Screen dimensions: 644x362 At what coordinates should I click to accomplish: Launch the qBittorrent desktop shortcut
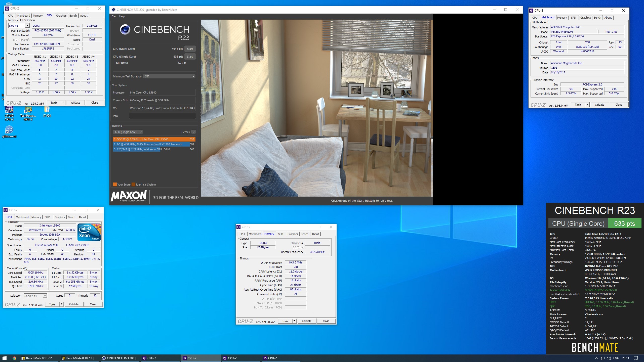pyautogui.click(x=9, y=132)
